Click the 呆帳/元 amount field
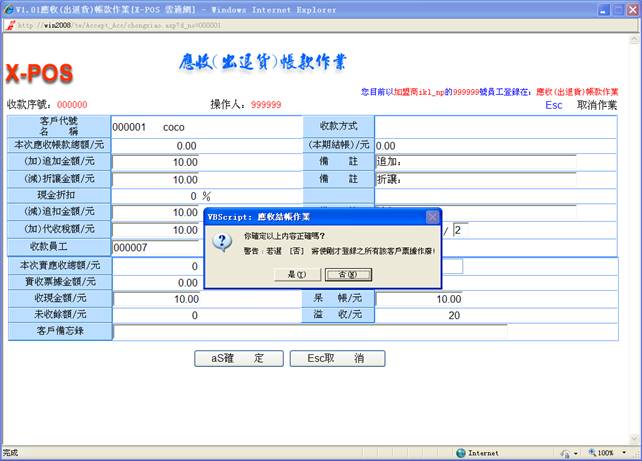Viewport: 642px width, 461px height. point(420,299)
